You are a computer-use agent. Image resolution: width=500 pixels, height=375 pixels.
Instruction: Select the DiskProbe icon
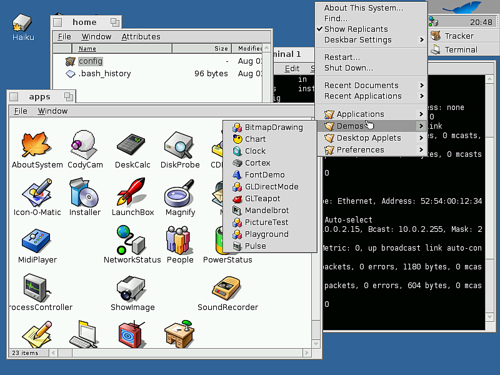[x=179, y=145]
